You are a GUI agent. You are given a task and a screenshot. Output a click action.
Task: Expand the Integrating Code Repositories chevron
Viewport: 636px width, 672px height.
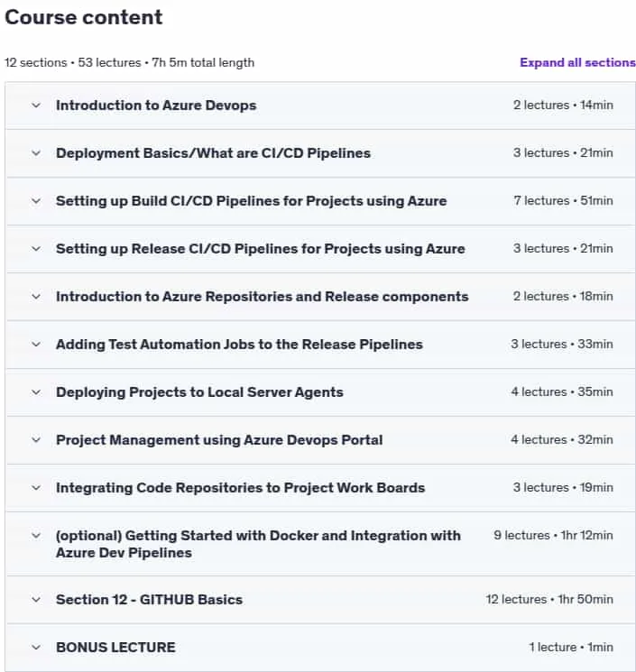(x=36, y=488)
